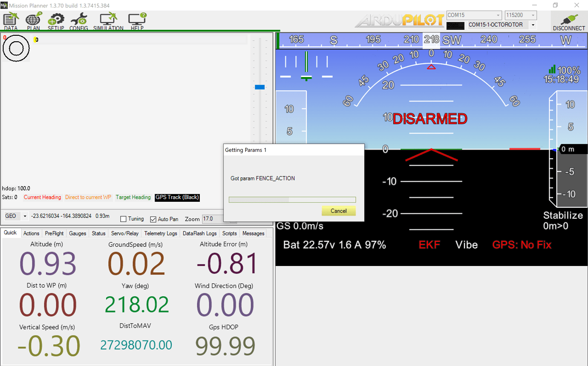Click the DISARMED text on the HUD
This screenshot has height=366, width=588.
(429, 119)
